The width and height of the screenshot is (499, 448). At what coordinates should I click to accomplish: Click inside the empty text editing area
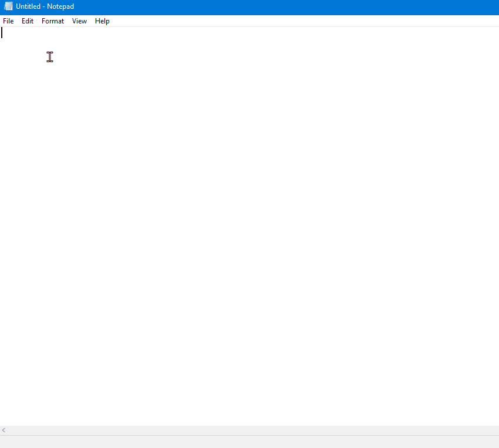250,226
